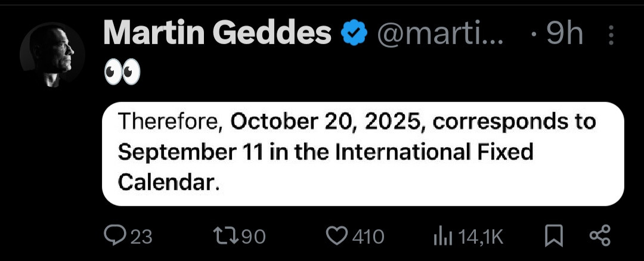Click the 90 reposts count

(253, 237)
